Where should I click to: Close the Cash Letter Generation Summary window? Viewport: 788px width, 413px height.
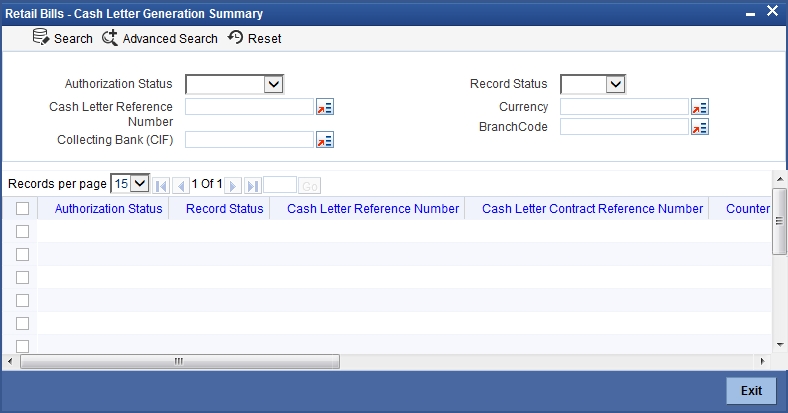772,11
